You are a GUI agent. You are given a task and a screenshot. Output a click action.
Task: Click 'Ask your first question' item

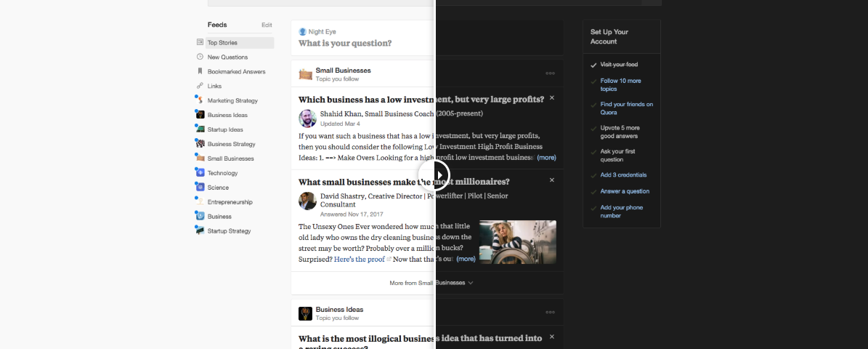coord(617,155)
